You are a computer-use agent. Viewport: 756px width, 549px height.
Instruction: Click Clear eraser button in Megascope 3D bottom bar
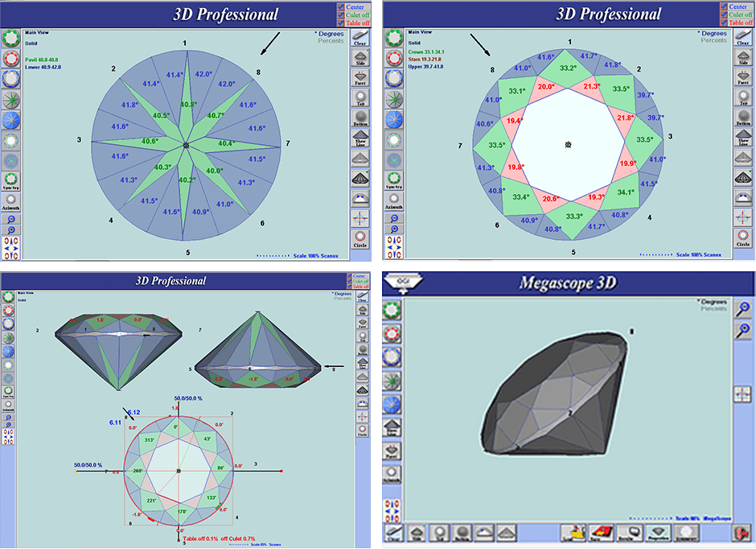coord(394,533)
